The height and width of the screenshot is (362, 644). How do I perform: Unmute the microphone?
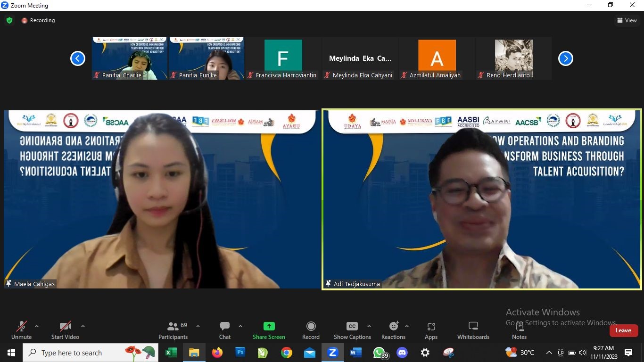coord(22,330)
